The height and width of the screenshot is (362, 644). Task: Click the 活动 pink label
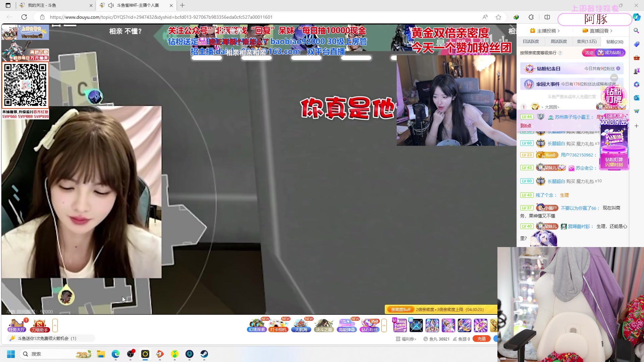coord(589,53)
